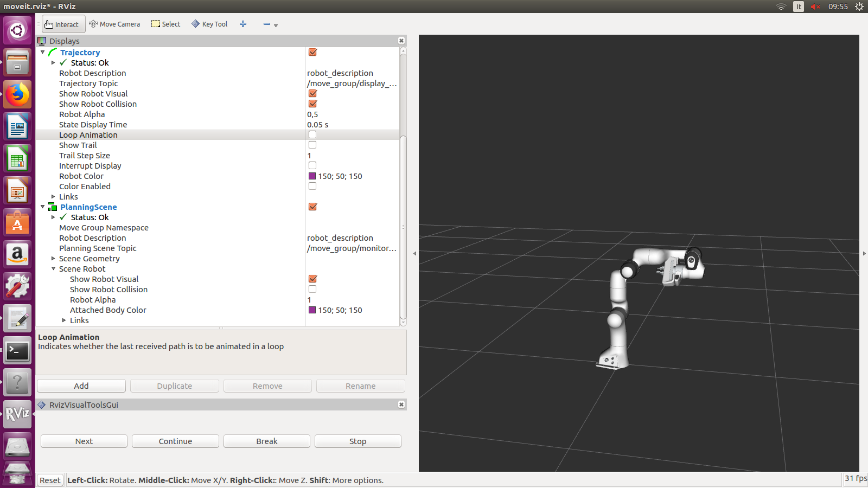The width and height of the screenshot is (868, 488).
Task: Expand Scene Geometry under PlanningScene
Action: [x=53, y=259]
